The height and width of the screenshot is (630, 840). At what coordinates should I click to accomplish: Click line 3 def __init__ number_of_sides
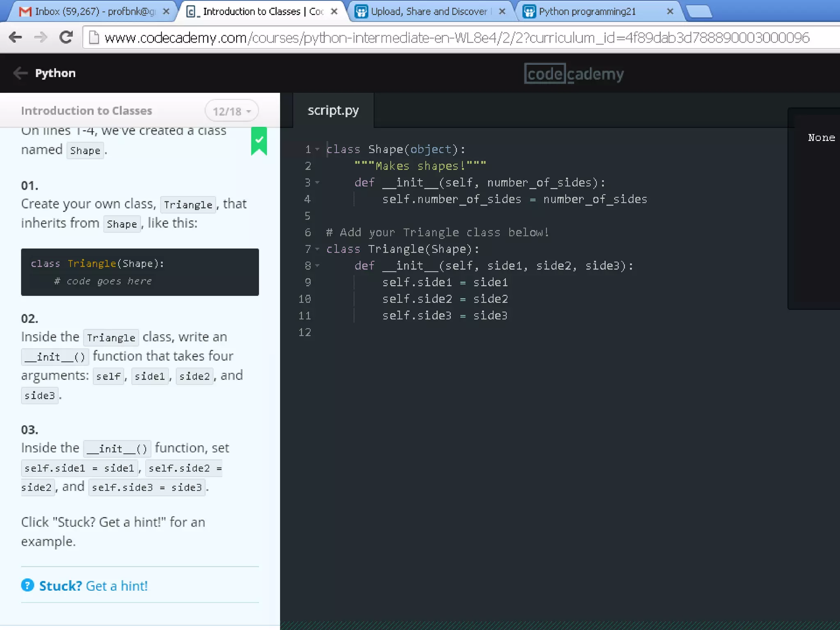tap(480, 183)
